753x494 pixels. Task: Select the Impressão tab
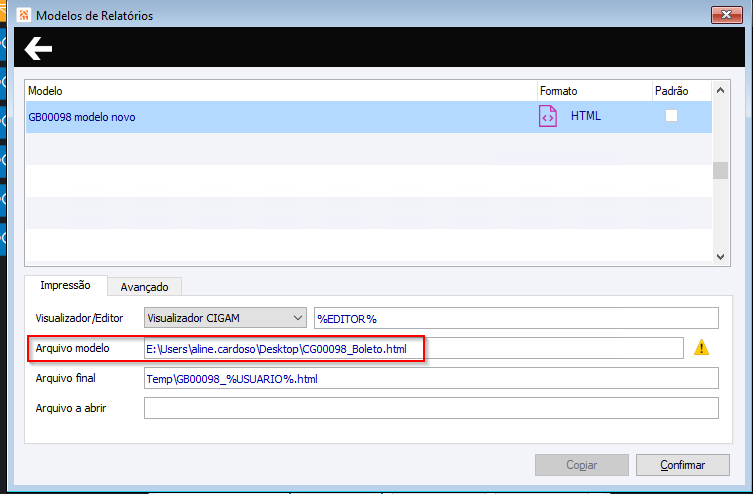(x=65, y=285)
